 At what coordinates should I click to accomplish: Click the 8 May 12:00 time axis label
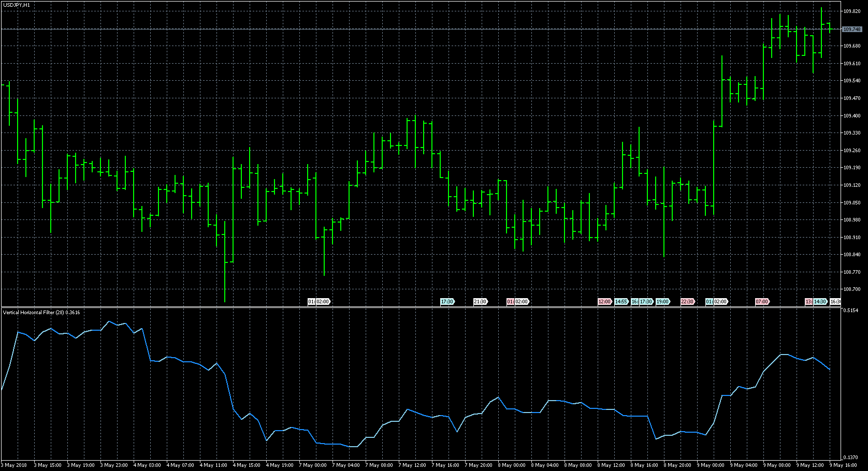click(x=612, y=465)
